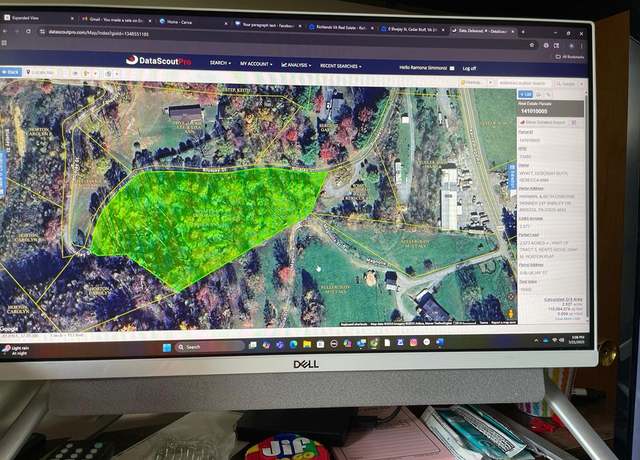Click the Log off link
Screen dimensions: 640x460
(x=469, y=69)
